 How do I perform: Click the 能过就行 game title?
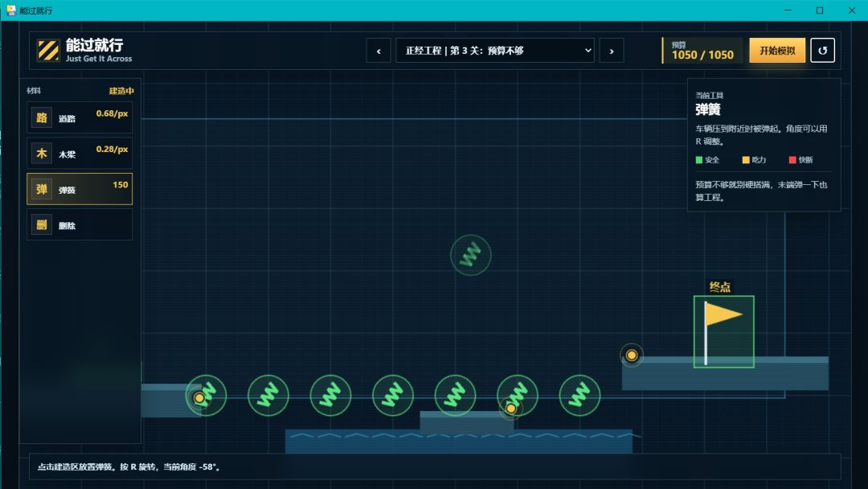click(95, 45)
